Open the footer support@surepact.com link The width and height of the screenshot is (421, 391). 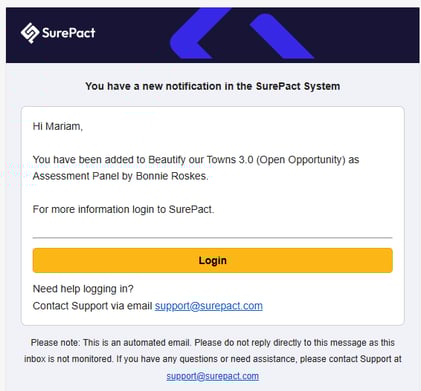213,376
